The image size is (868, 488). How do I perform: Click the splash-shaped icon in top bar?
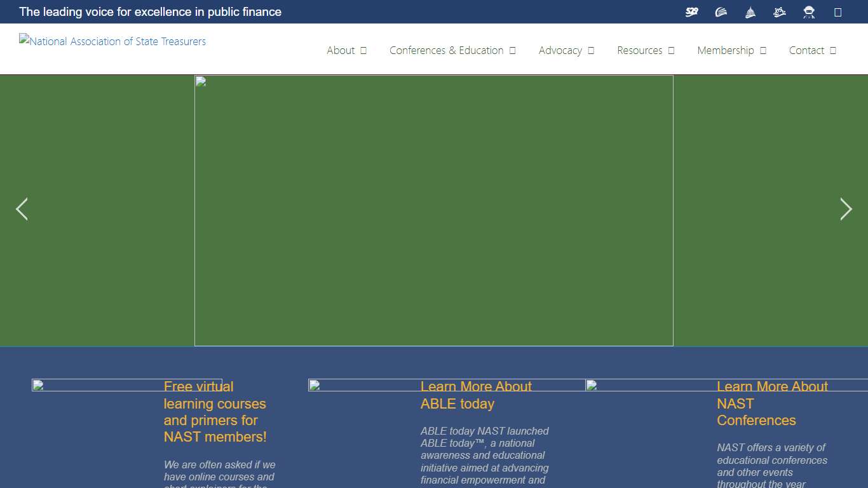(x=780, y=12)
